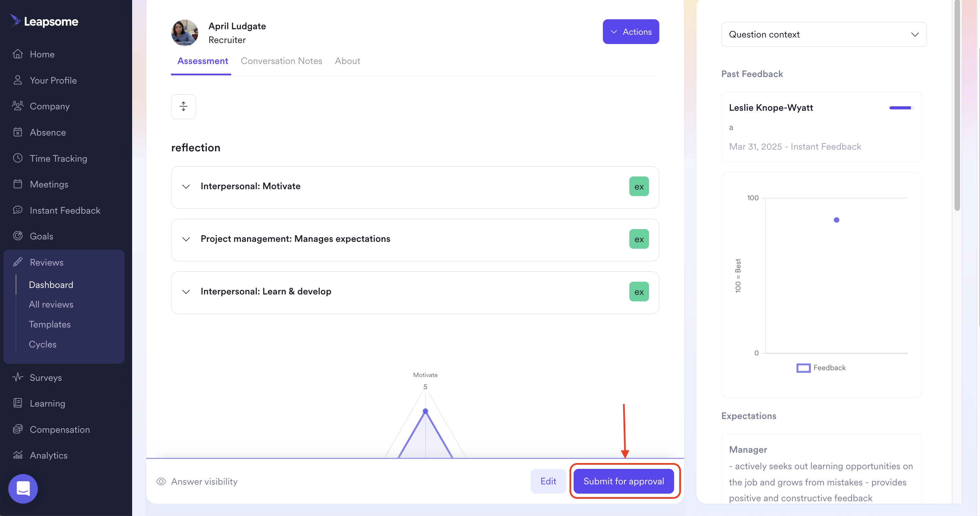Click the name "April Ludgate"
The image size is (980, 516).
pyautogui.click(x=237, y=26)
